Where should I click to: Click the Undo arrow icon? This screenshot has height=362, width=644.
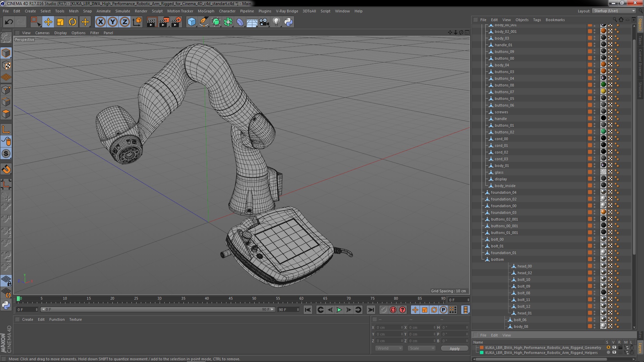click(x=9, y=22)
